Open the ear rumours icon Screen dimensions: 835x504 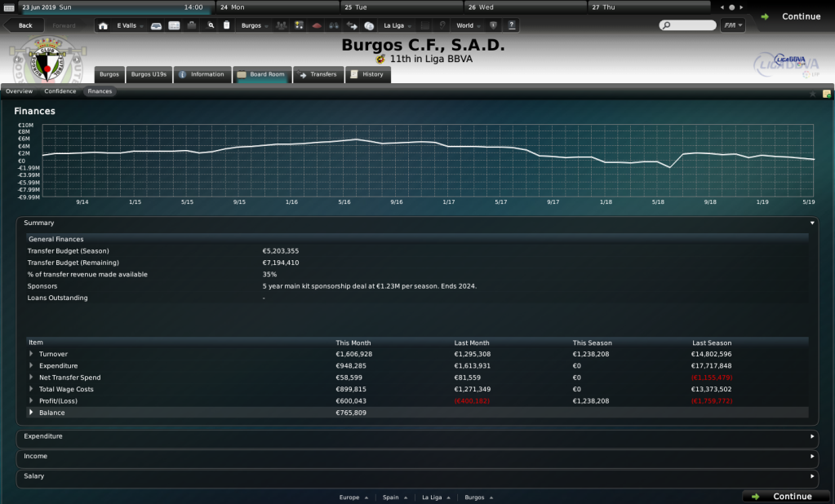click(442, 25)
